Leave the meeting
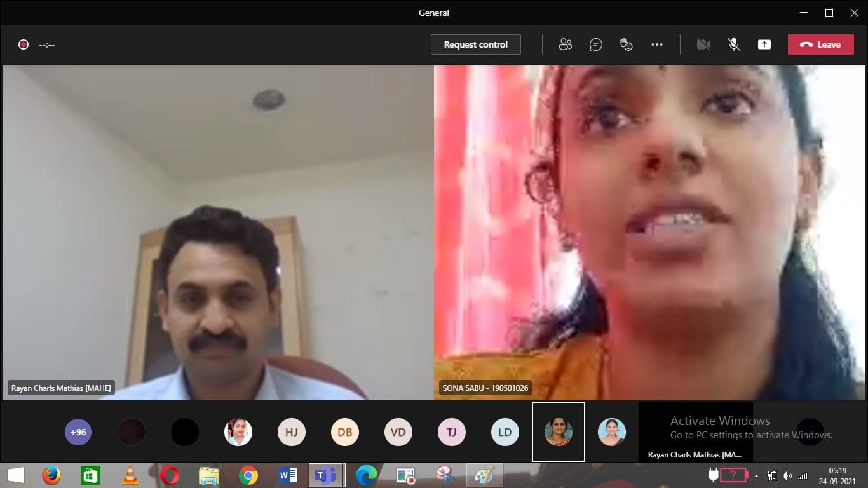 (x=820, y=44)
